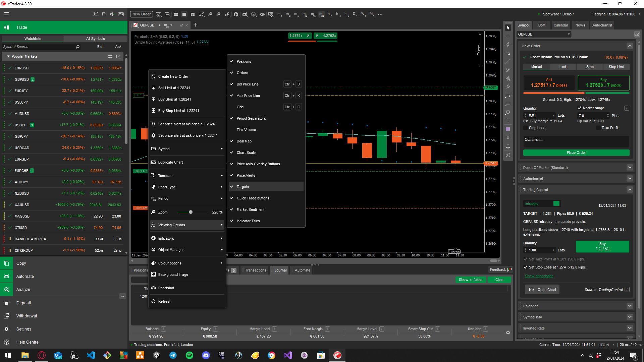Screen dimensions: 644x362
Task: Open the positions panel gear settings
Action: (x=508, y=332)
